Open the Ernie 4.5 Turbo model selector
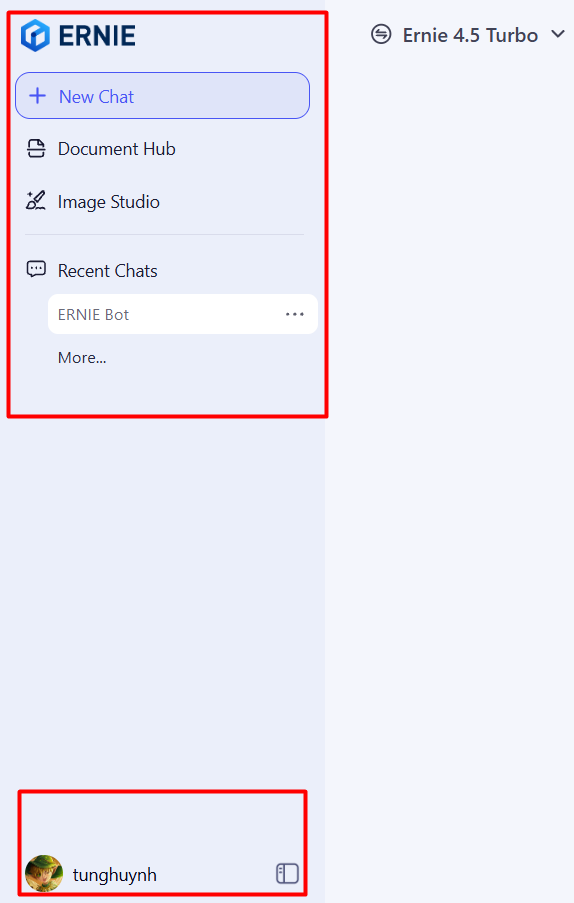Viewport: 574px width, 903px height. pyautogui.click(x=469, y=35)
